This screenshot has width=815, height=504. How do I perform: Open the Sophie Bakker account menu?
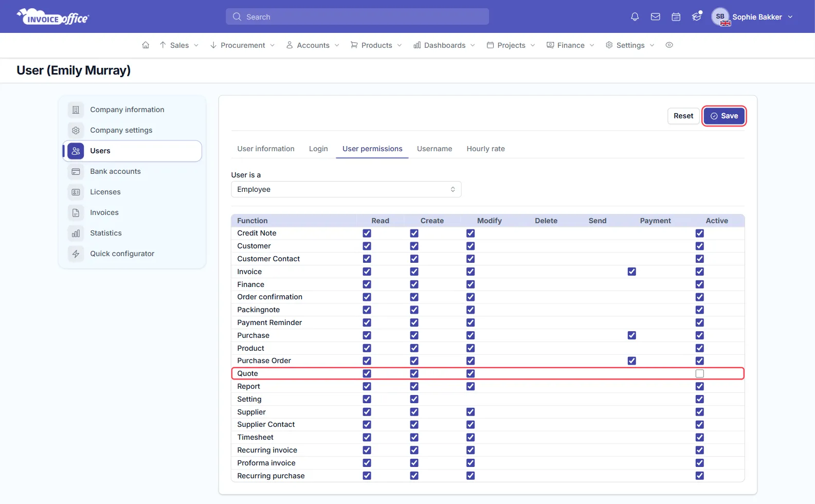pyautogui.click(x=752, y=17)
